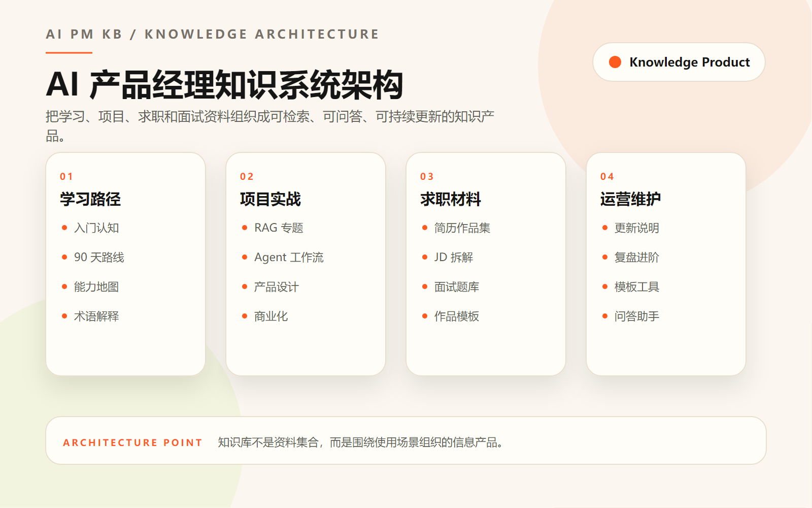Click the card number 04
This screenshot has height=508, width=812.
coord(607,177)
